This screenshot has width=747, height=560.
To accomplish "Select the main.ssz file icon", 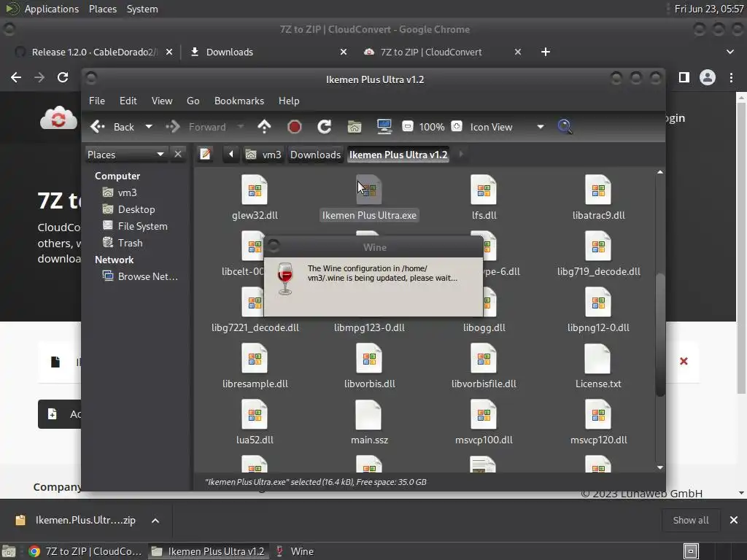I will [x=369, y=414].
